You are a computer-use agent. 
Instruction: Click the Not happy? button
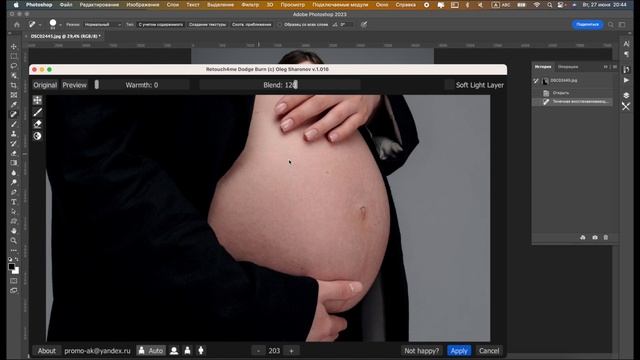coord(422,351)
